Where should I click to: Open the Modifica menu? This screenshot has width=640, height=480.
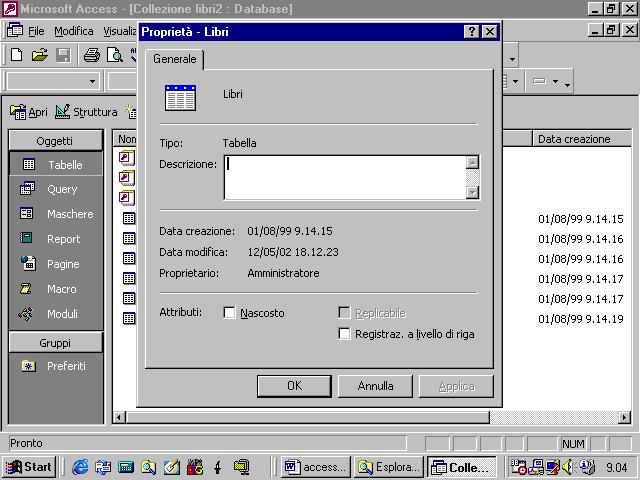73,31
